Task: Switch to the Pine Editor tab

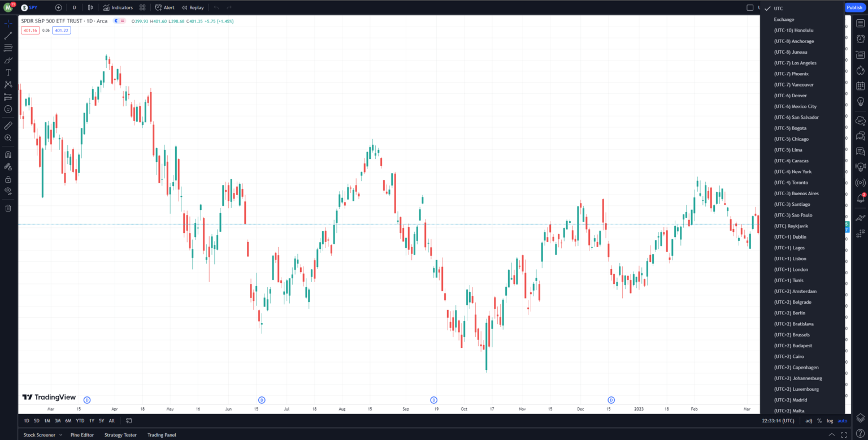Action: (82, 434)
